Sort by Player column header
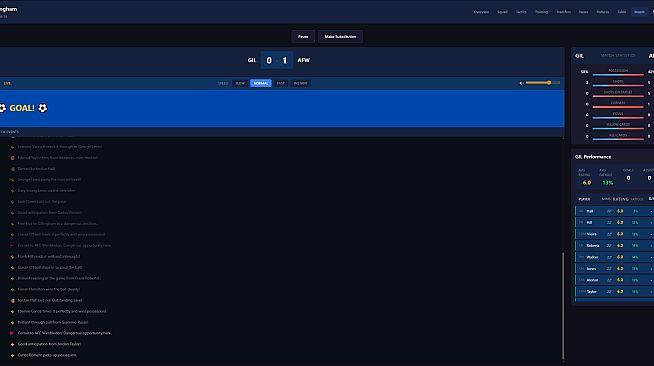 pos(584,199)
